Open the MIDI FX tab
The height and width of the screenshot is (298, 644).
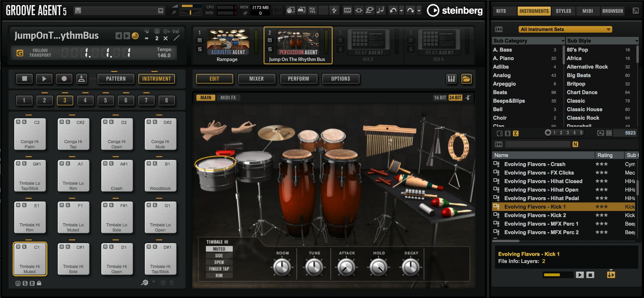click(228, 97)
